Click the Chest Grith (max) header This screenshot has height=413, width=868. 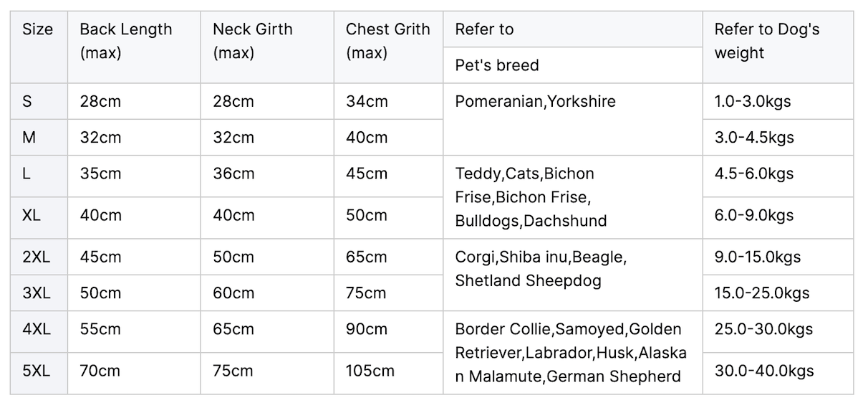click(388, 47)
